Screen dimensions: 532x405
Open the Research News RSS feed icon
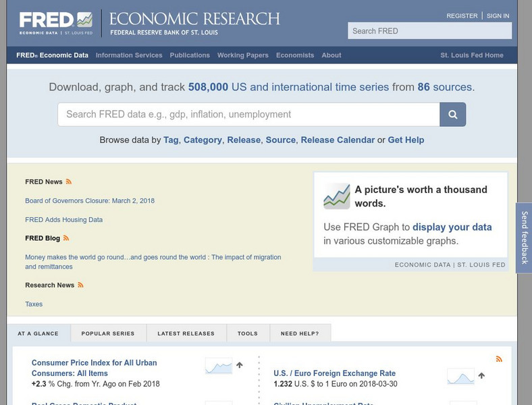coord(81,286)
